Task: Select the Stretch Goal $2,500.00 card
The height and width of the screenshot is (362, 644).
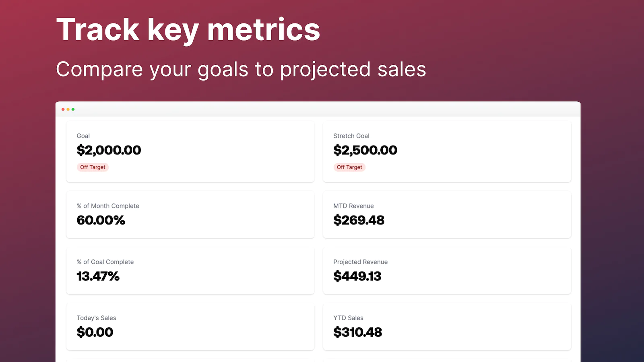Action: pyautogui.click(x=447, y=152)
